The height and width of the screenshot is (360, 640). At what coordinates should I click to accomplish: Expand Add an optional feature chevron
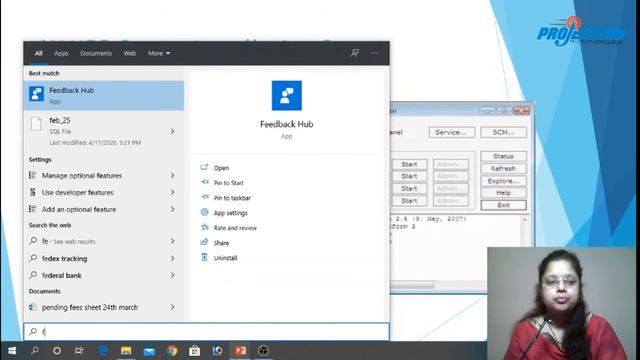(173, 209)
